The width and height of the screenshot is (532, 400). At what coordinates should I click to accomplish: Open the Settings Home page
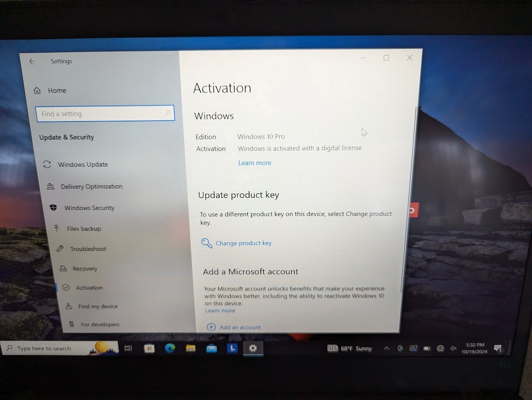click(x=50, y=90)
